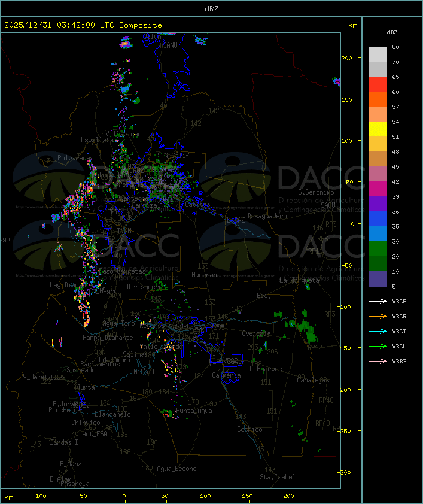Click the Uspallata place label
This screenshot has width=423, height=504.
point(97,140)
